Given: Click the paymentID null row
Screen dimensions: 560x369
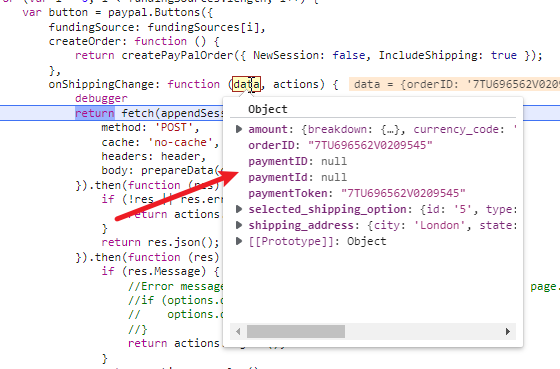Looking at the screenshot, I should pos(298,161).
